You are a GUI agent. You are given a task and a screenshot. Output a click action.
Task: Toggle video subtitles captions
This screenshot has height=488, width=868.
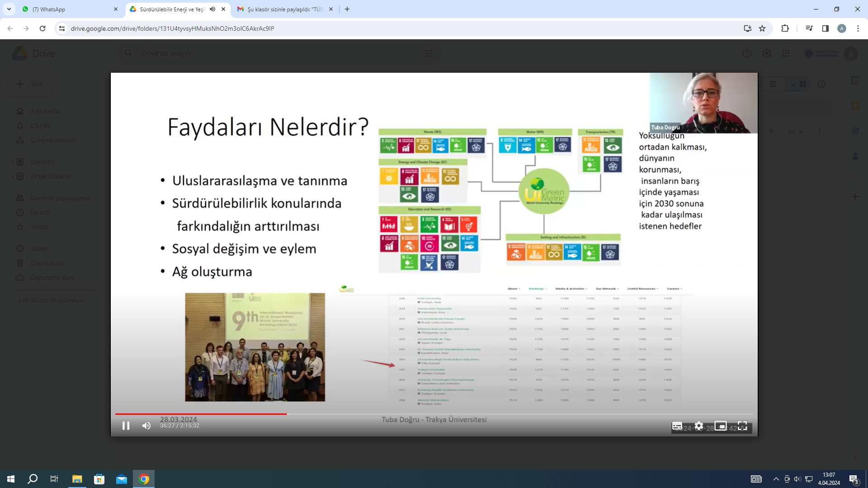click(677, 426)
